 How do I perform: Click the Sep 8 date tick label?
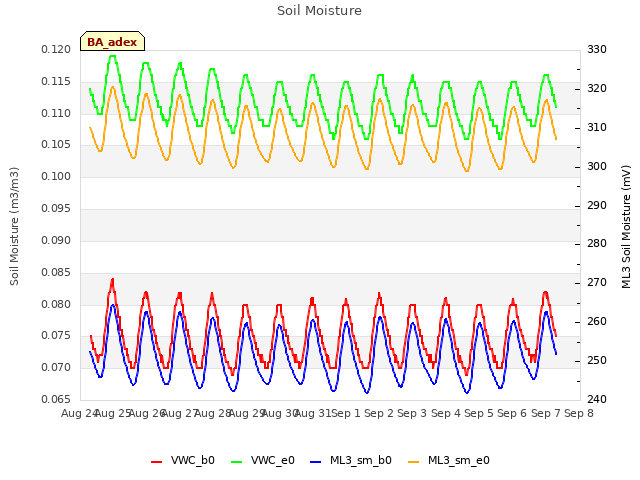pyautogui.click(x=579, y=413)
